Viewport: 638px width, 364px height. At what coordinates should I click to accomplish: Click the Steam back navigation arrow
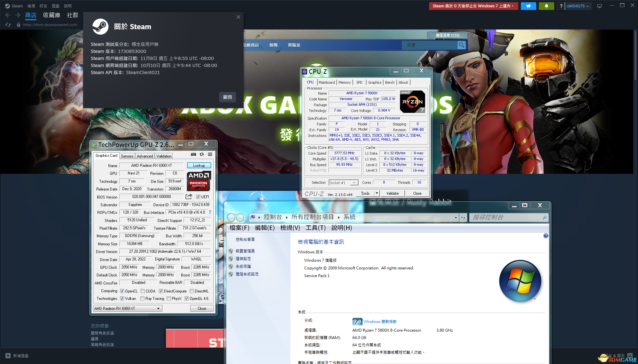pyautogui.click(x=8, y=15)
